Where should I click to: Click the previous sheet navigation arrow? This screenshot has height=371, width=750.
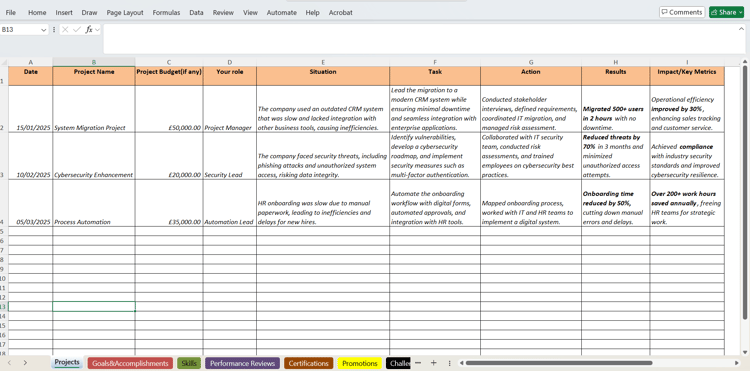(10, 363)
